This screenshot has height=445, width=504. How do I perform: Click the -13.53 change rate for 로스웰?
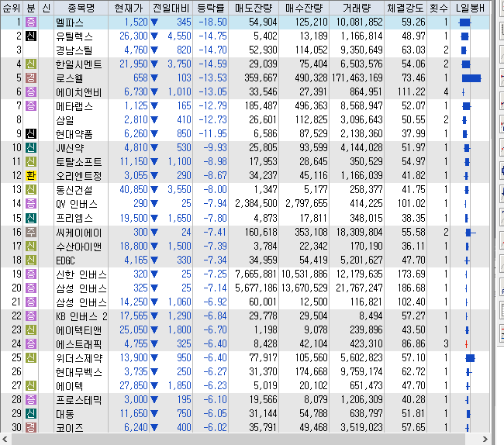(x=212, y=78)
